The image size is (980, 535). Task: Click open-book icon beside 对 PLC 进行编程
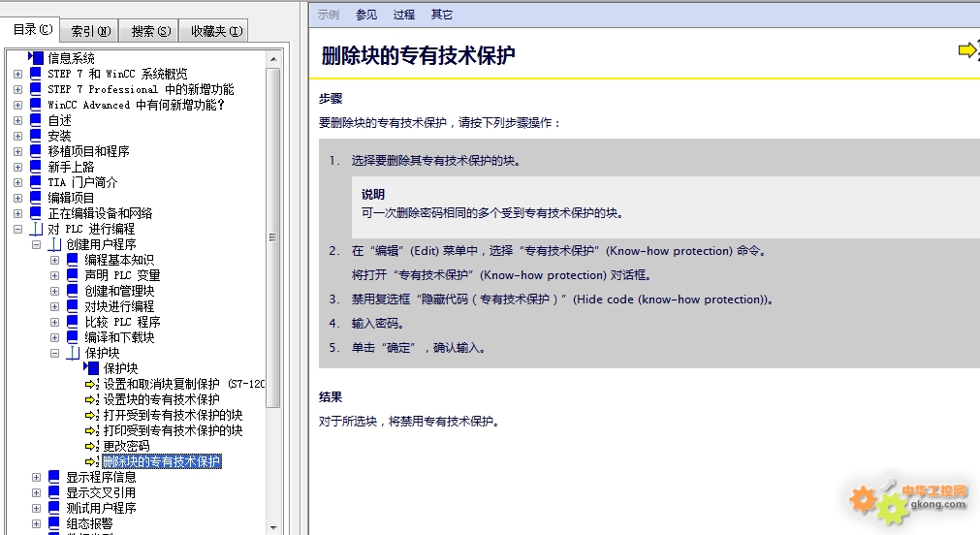[x=36, y=229]
